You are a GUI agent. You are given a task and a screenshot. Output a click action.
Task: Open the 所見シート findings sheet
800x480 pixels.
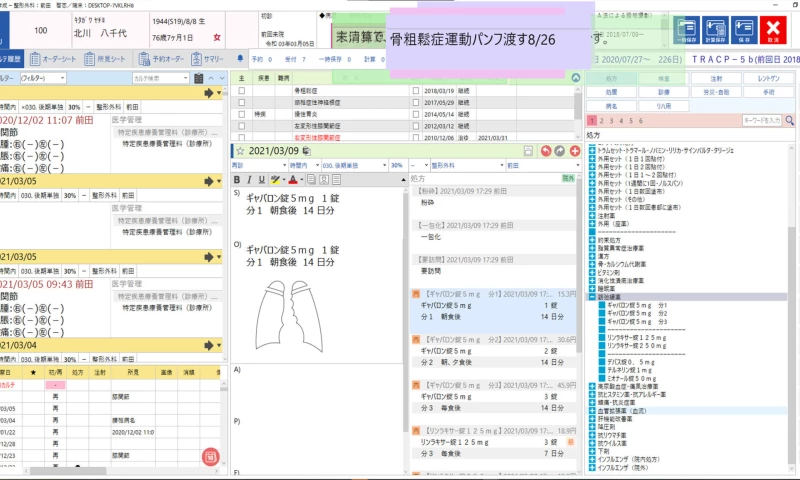pos(105,59)
